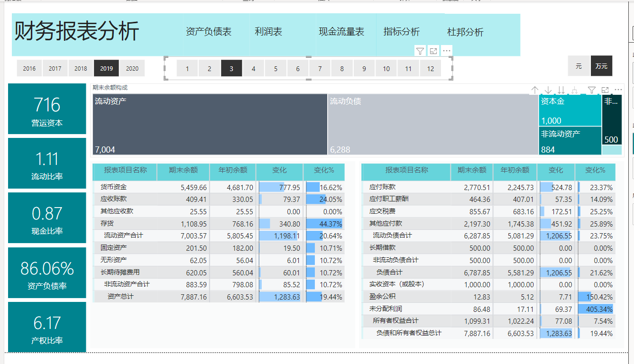Viewport: 634px width, 364px height.
Task: Choose month 6 in month slicer
Action: pyautogui.click(x=298, y=68)
